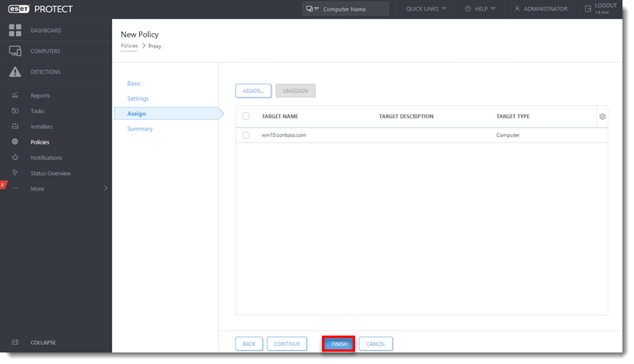The image size is (634, 364).
Task: Click the Tasks sidebar icon
Action: 15,111
